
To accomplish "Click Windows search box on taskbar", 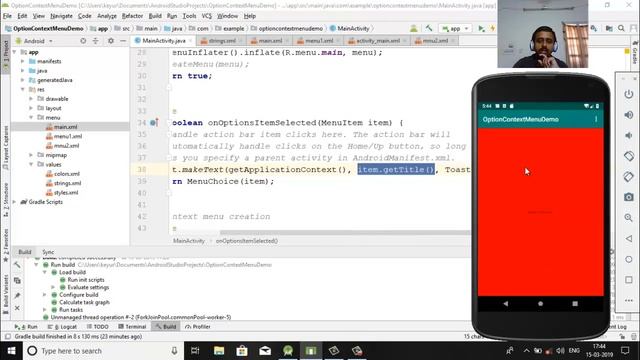I will (x=102, y=351).
